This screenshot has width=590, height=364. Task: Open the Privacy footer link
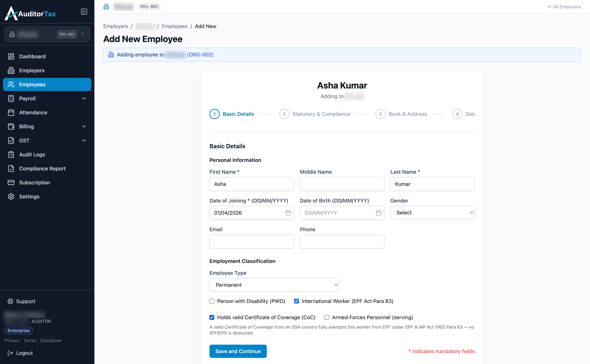point(12,340)
